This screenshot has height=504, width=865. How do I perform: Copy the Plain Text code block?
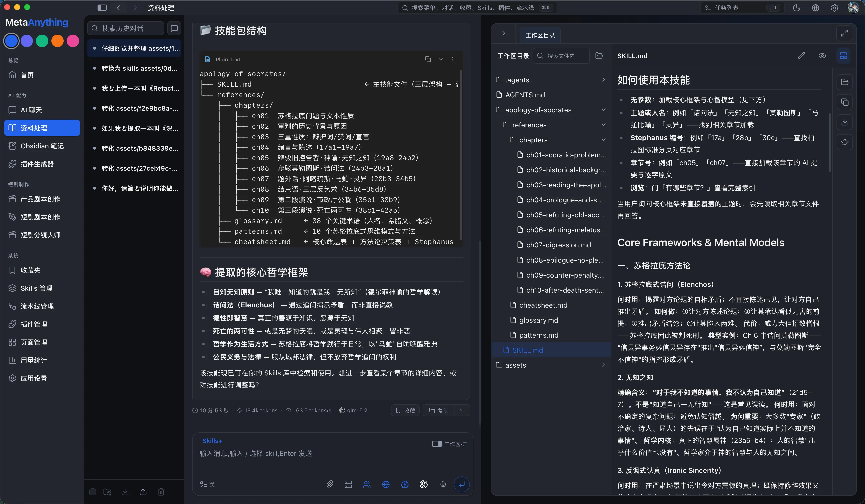pos(428,59)
